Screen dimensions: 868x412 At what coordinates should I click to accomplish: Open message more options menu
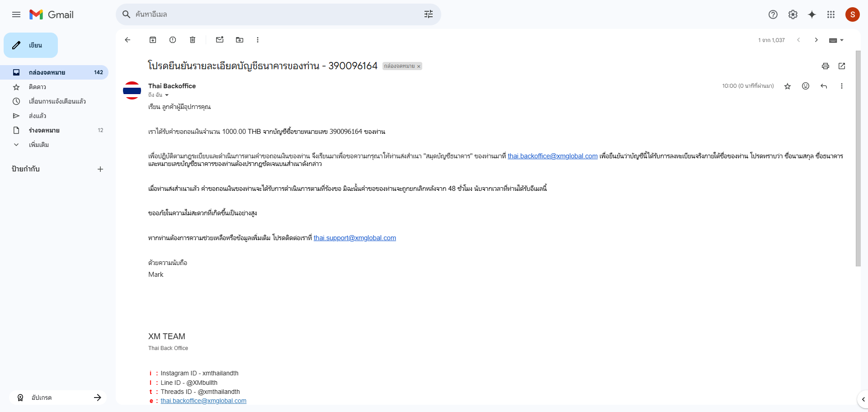[x=842, y=86]
